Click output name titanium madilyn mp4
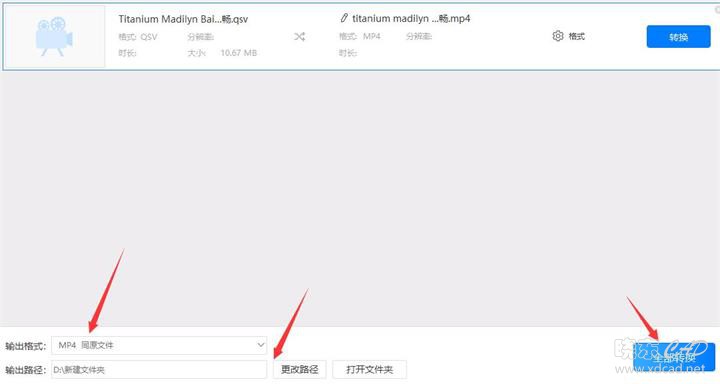 (411, 18)
